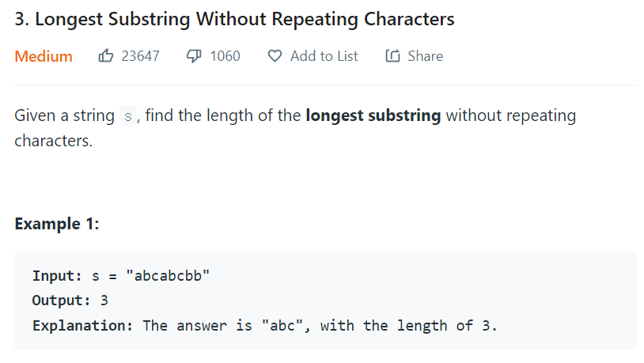Viewport: 644px width, 363px height.
Task: Click the thumbs-up like icon
Action: coord(105,55)
